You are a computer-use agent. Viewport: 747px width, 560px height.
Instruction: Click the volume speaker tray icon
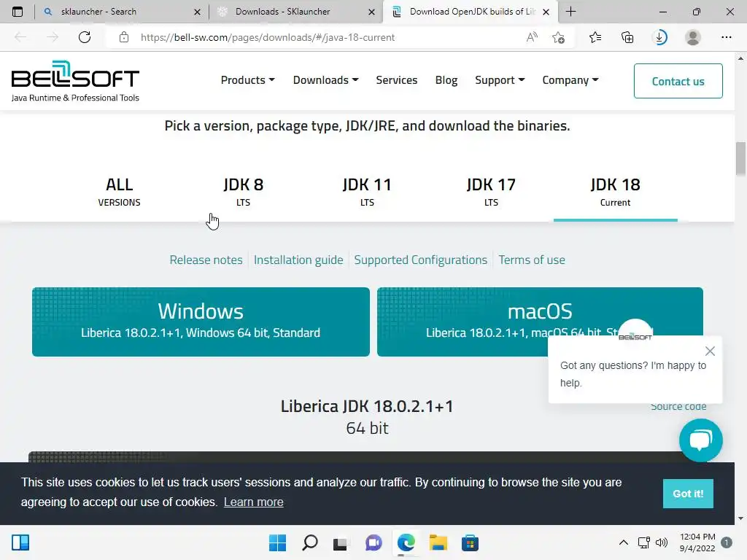(661, 542)
